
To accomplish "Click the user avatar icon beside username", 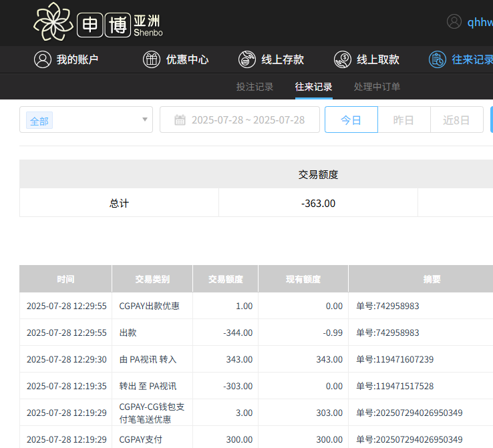I will click(x=454, y=21).
